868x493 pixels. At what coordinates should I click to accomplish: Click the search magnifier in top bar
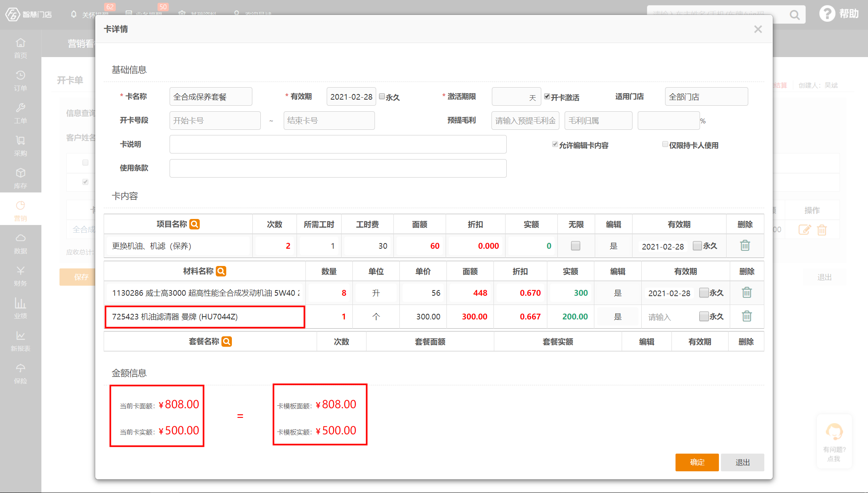tap(794, 15)
